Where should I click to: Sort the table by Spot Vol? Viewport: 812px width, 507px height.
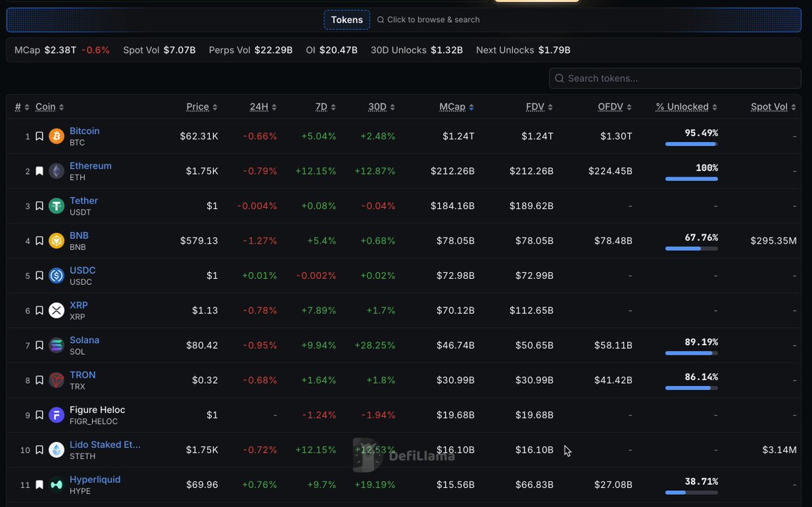click(x=773, y=107)
